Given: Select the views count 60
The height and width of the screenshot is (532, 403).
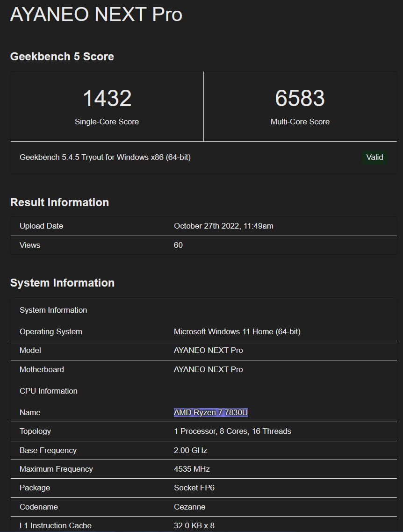Looking at the screenshot, I should pos(178,245).
